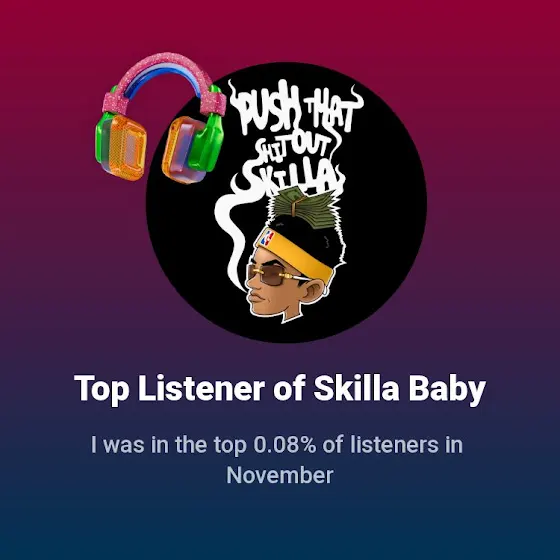Click the yellow headband on the character
The width and height of the screenshot is (560, 560).
coord(295,252)
